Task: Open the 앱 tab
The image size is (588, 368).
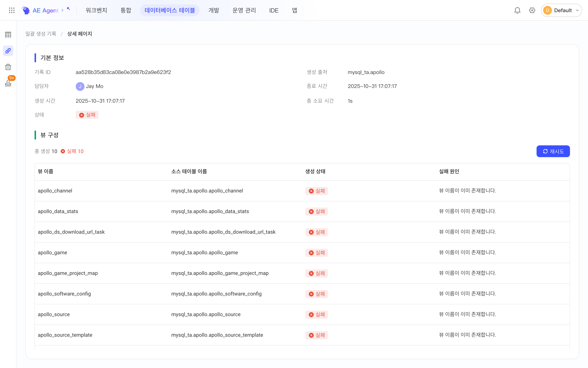Action: 294,10
